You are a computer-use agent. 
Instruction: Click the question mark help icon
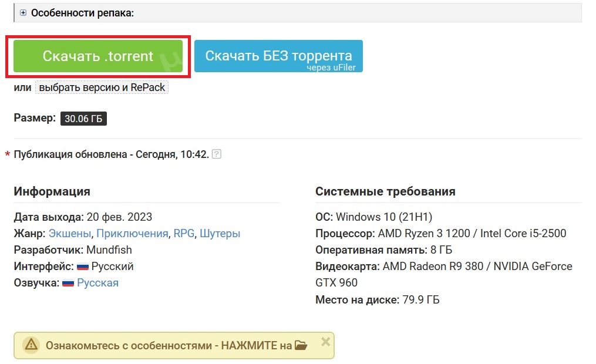tap(217, 154)
